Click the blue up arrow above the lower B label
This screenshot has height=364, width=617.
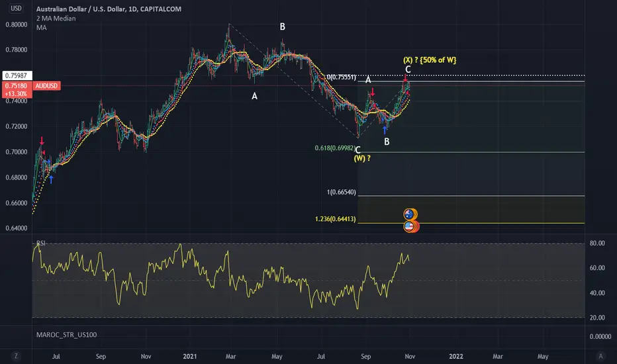(x=385, y=130)
